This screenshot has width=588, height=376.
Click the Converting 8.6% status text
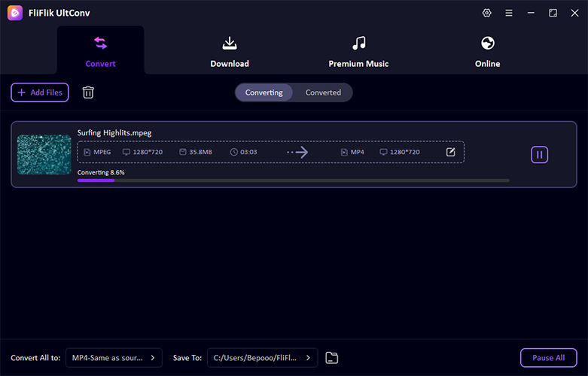tap(101, 172)
